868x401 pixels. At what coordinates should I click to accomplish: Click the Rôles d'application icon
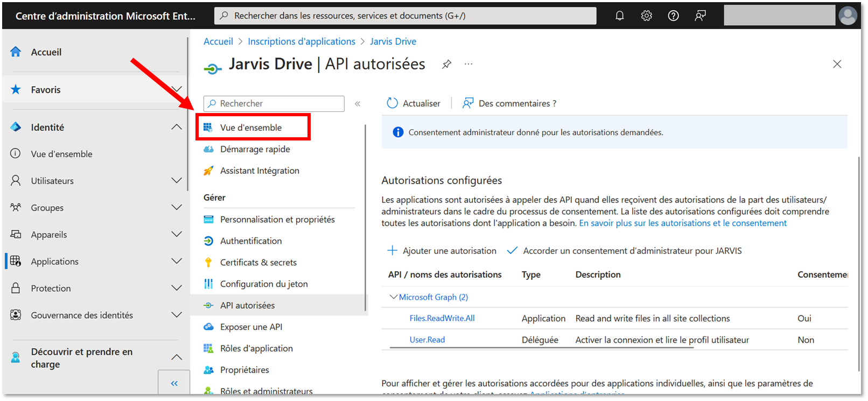[208, 348]
